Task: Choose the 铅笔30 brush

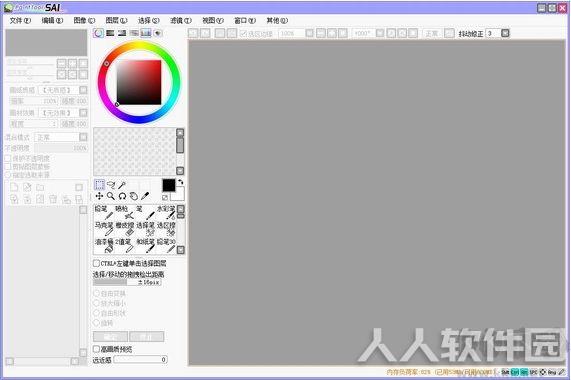Action: click(166, 245)
